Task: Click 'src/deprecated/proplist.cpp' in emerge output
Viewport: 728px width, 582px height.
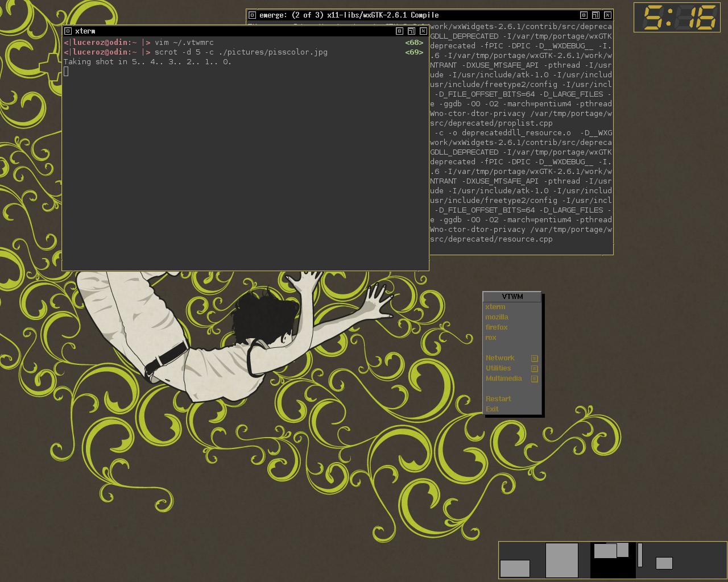Action: [491, 123]
